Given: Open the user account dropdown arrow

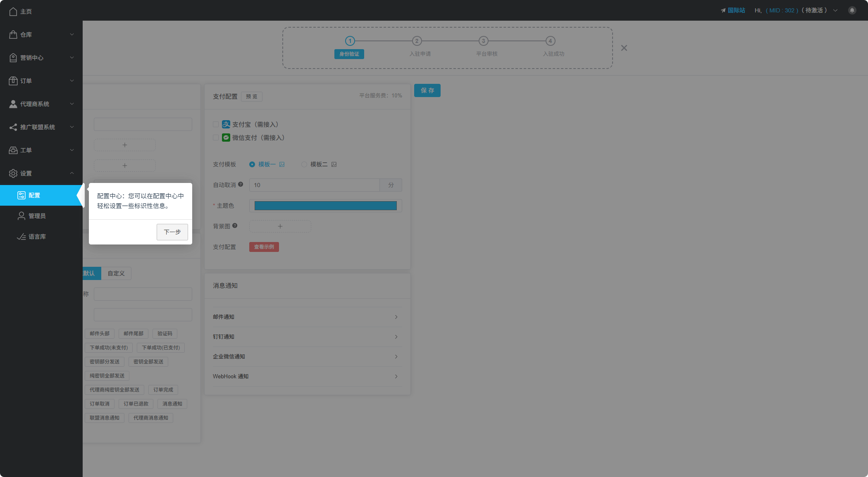Looking at the screenshot, I should pyautogui.click(x=835, y=11).
